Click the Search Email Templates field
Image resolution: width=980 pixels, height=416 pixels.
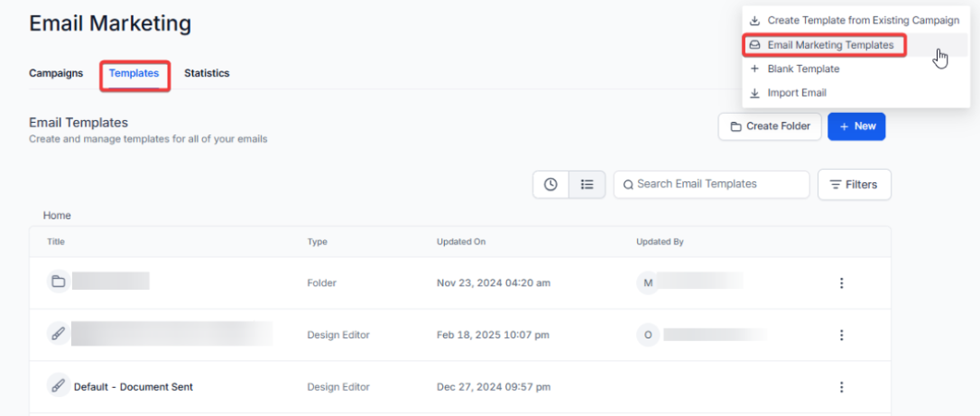pos(713,184)
